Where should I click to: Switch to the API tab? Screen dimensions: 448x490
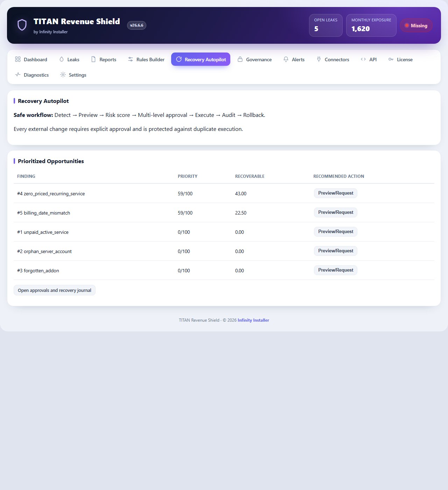coord(369,59)
